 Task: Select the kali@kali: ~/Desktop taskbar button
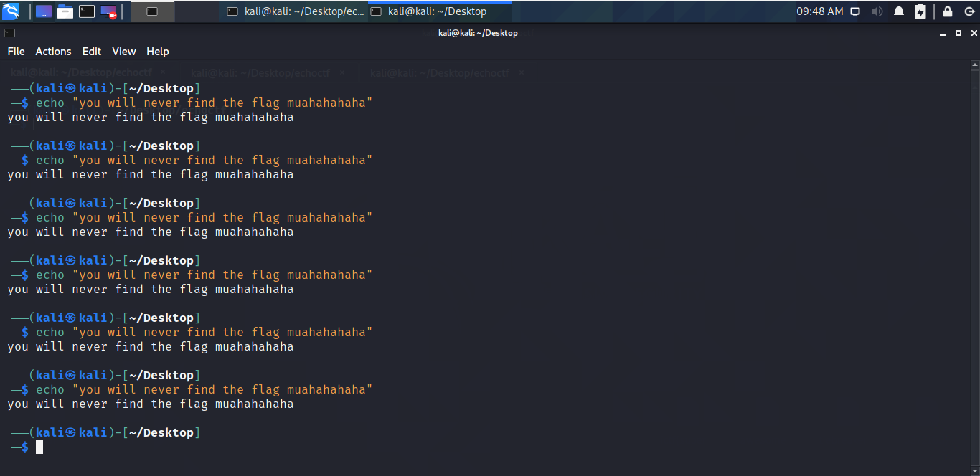click(x=440, y=11)
